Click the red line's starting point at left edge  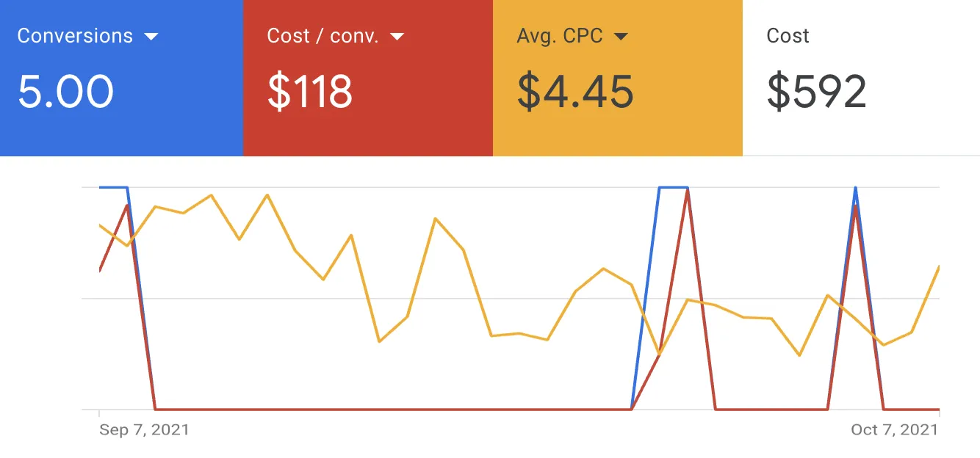click(100, 270)
